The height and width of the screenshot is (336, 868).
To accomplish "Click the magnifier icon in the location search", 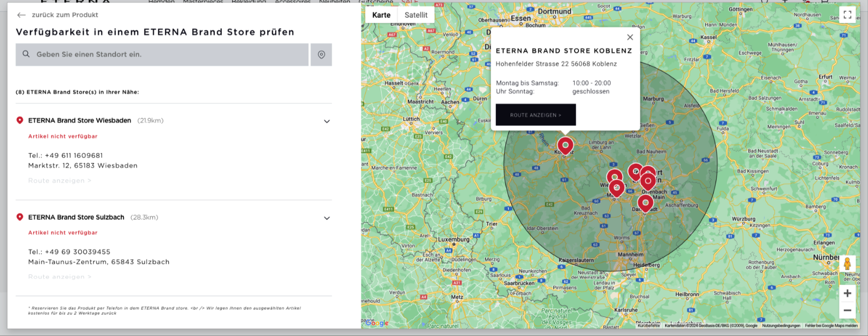I will pos(26,54).
